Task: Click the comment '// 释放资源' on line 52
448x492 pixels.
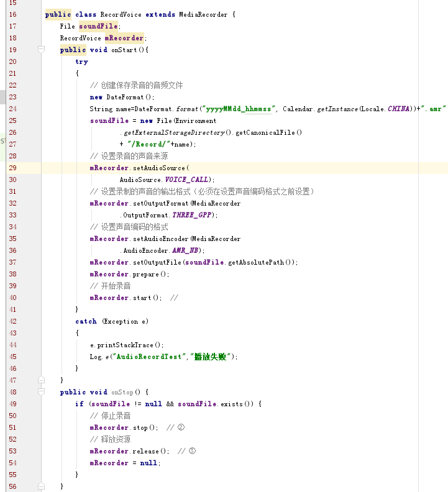Action: point(110,439)
